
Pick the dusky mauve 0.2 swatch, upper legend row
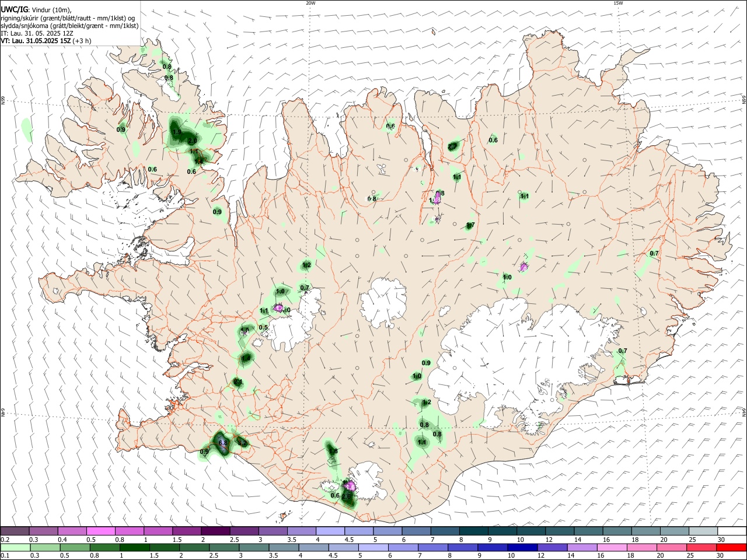15,531
